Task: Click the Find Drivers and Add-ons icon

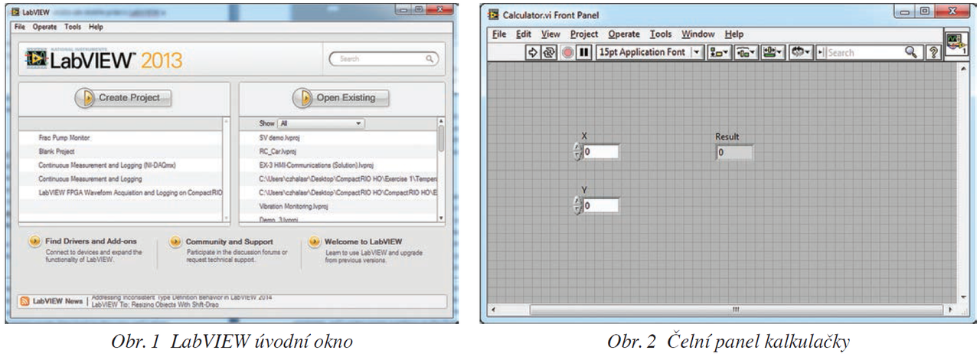Action: 34,241
